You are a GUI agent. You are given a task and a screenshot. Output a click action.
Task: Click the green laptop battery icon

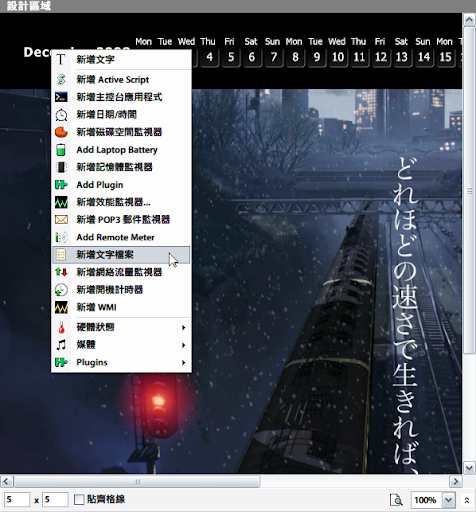pos(61,150)
